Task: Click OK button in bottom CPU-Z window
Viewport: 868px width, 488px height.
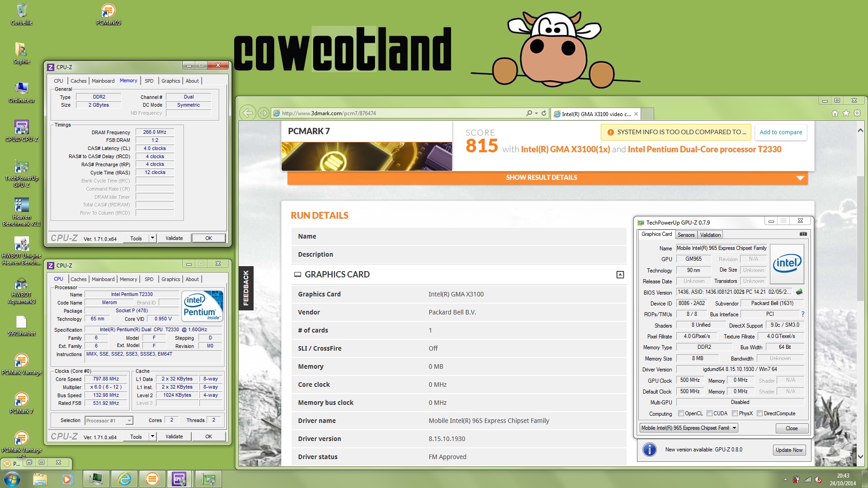Action: [208, 436]
